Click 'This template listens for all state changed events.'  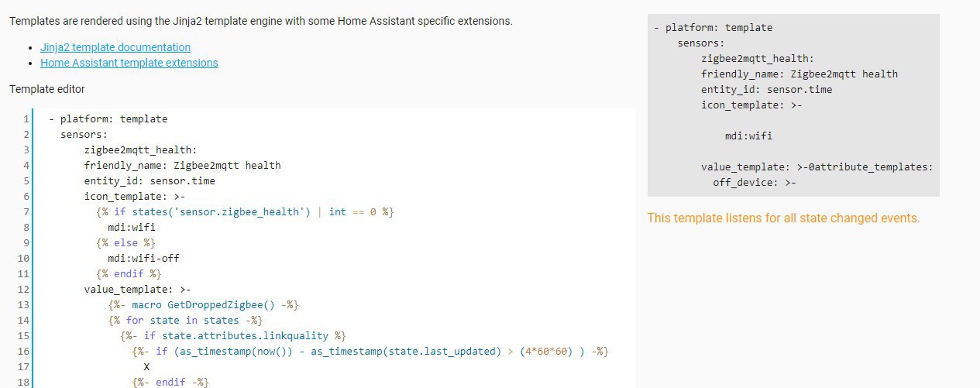[x=783, y=218]
